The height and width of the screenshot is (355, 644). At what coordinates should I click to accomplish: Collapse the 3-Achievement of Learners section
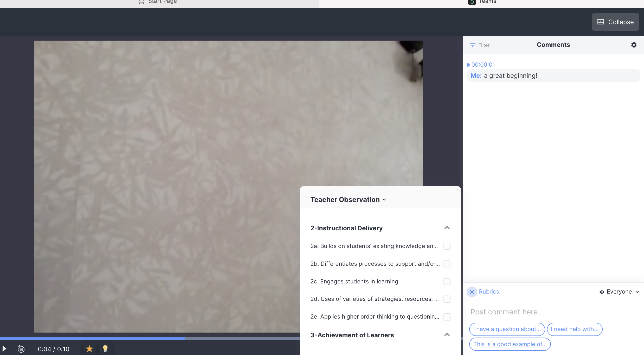click(x=447, y=335)
